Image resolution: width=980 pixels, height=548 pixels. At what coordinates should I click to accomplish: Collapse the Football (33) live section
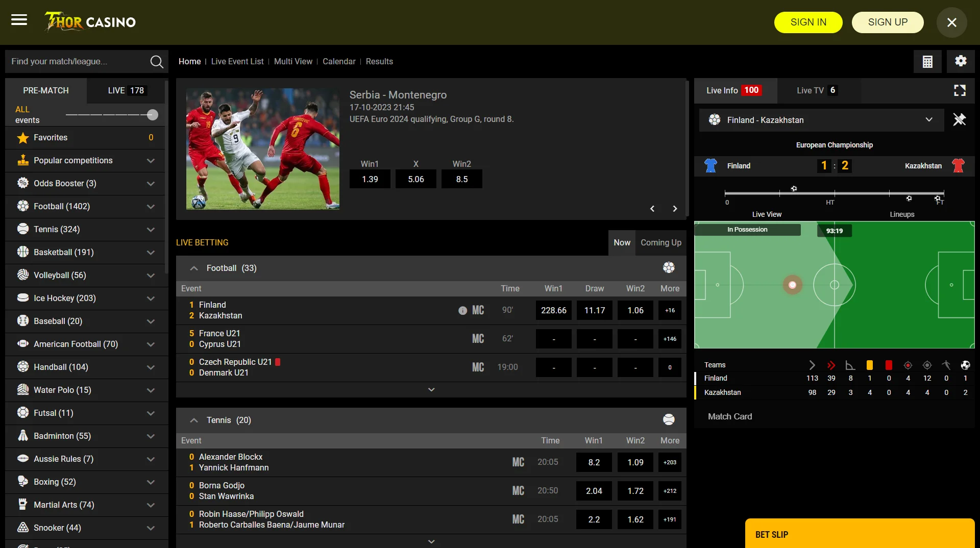click(x=193, y=268)
